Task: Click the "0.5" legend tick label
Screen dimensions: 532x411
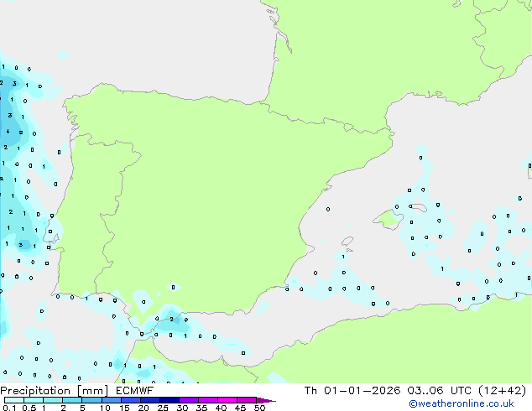Action: pos(29,408)
